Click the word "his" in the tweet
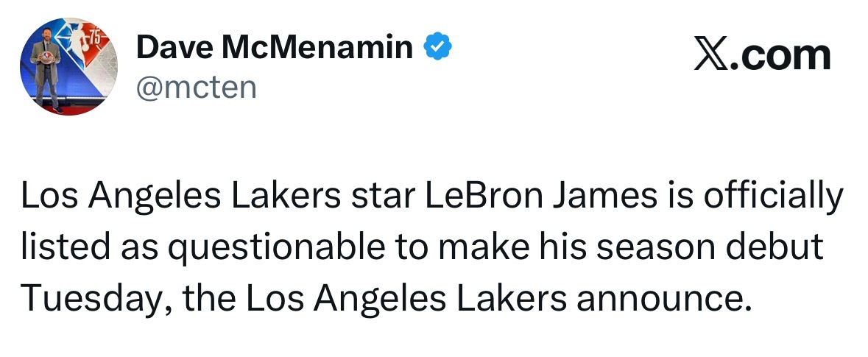 [x=554, y=248]
